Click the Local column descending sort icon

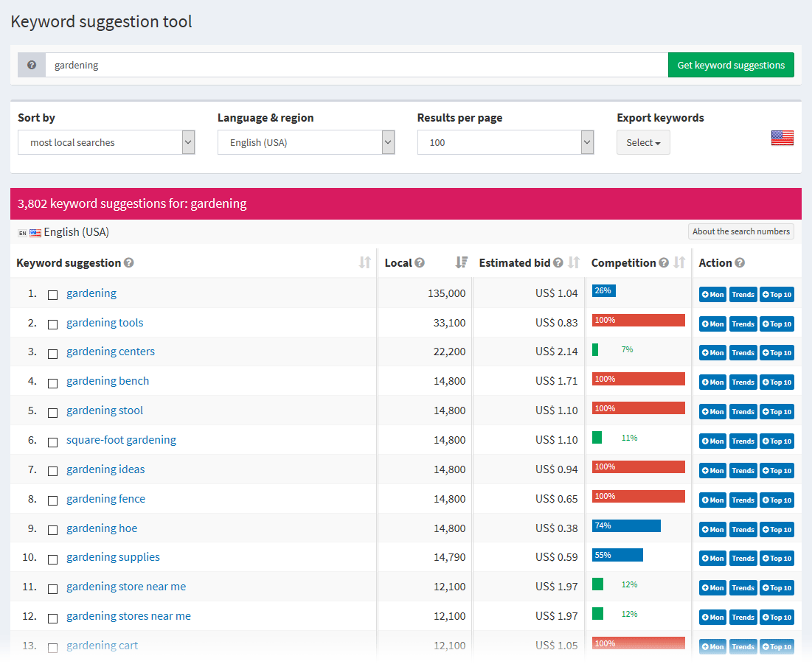(462, 262)
